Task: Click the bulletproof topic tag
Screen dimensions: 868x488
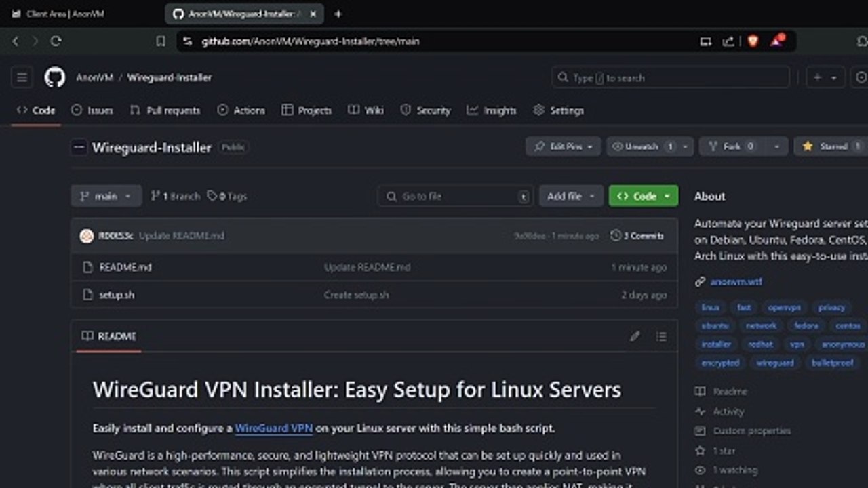Action: pyautogui.click(x=833, y=363)
